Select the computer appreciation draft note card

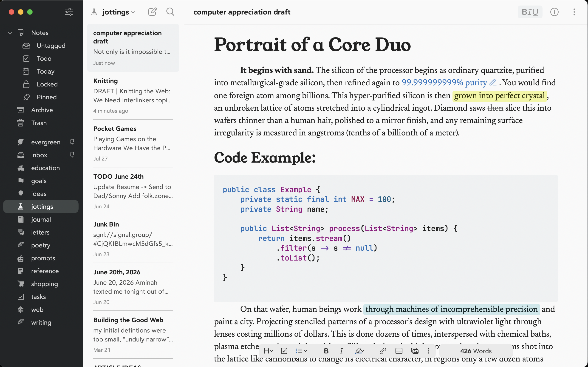pyautogui.click(x=133, y=48)
